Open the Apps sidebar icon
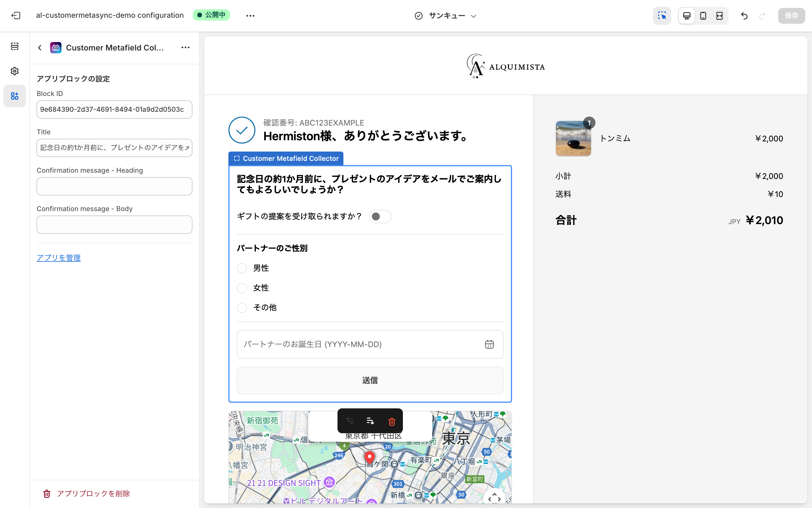The height and width of the screenshot is (508, 812). click(15, 96)
